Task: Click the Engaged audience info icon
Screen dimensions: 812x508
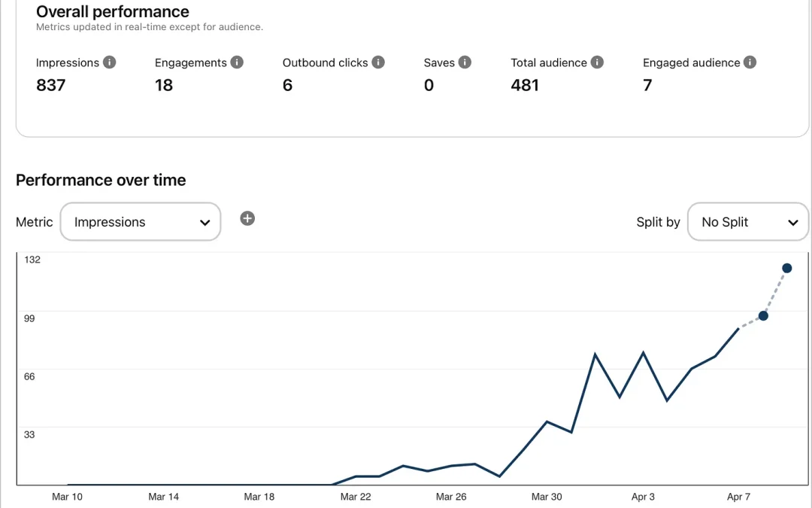Action: click(750, 62)
